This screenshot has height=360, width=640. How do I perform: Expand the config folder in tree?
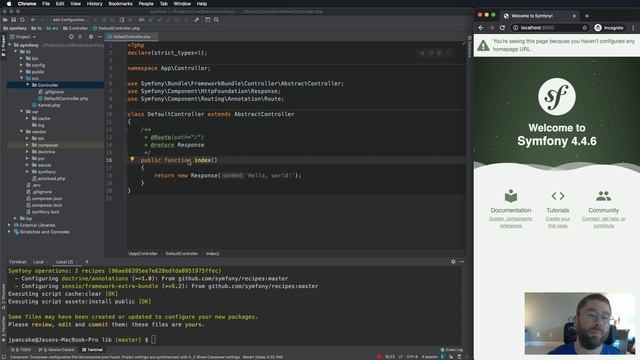21,65
